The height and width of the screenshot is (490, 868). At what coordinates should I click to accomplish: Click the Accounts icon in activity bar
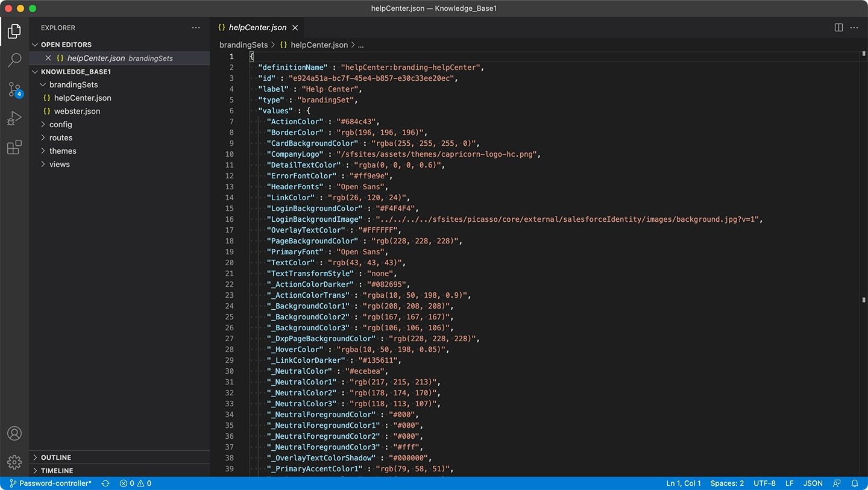(x=14, y=433)
